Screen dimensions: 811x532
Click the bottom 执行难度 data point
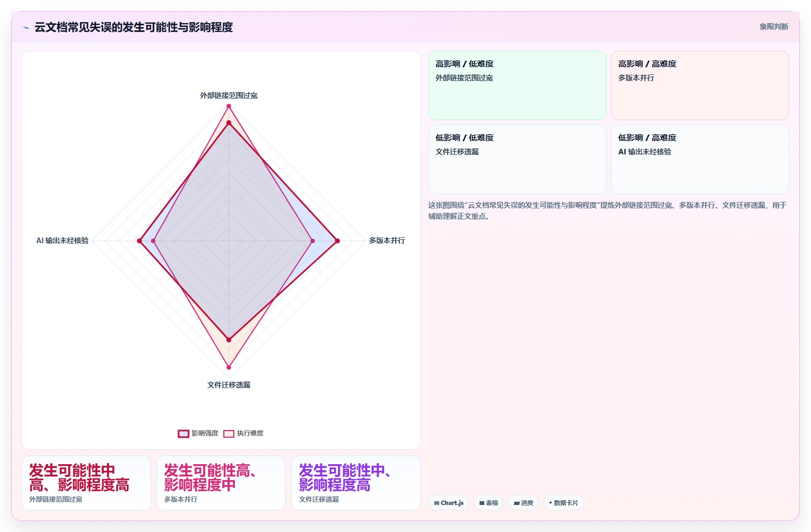(229, 367)
